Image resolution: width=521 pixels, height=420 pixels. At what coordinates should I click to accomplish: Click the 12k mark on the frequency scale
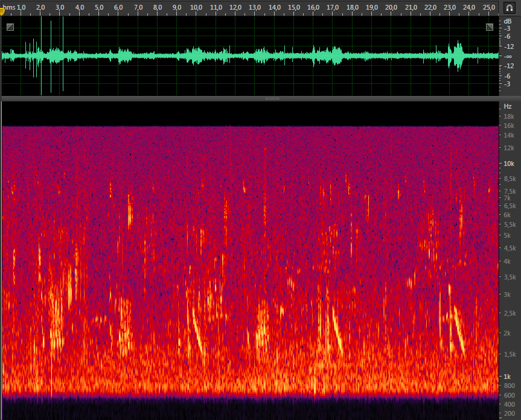click(x=509, y=148)
